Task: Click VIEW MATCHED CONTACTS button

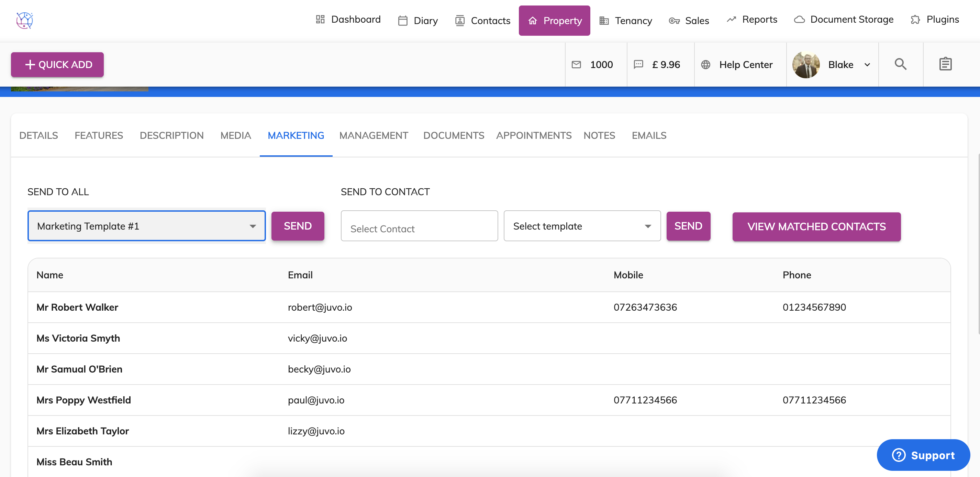Action: pos(816,227)
